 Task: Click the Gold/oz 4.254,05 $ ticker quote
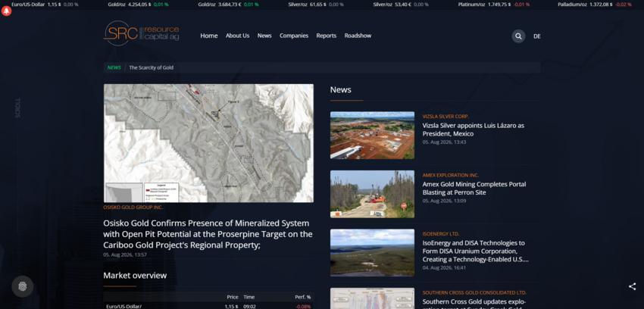pyautogui.click(x=138, y=4)
